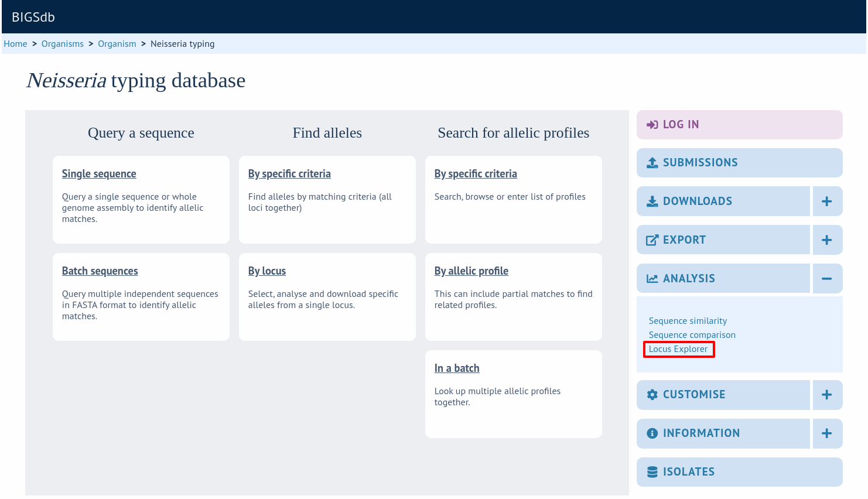868x499 pixels.
Task: Click the Export external-link icon
Action: [x=652, y=240]
